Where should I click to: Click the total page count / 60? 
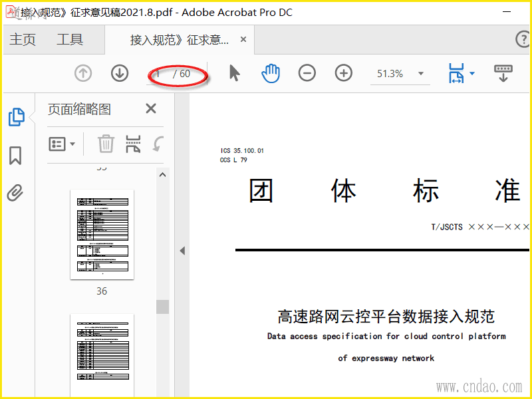[182, 74]
